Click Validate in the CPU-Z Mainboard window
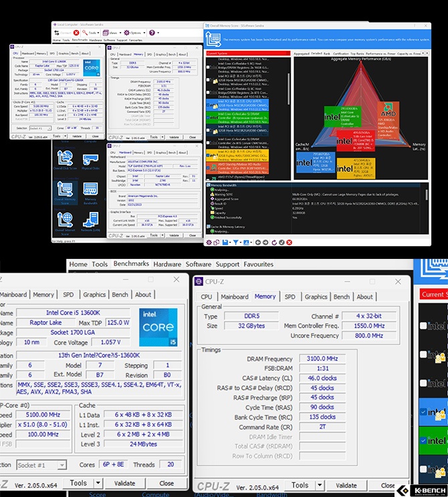This screenshot has height=497, width=448. [174, 235]
